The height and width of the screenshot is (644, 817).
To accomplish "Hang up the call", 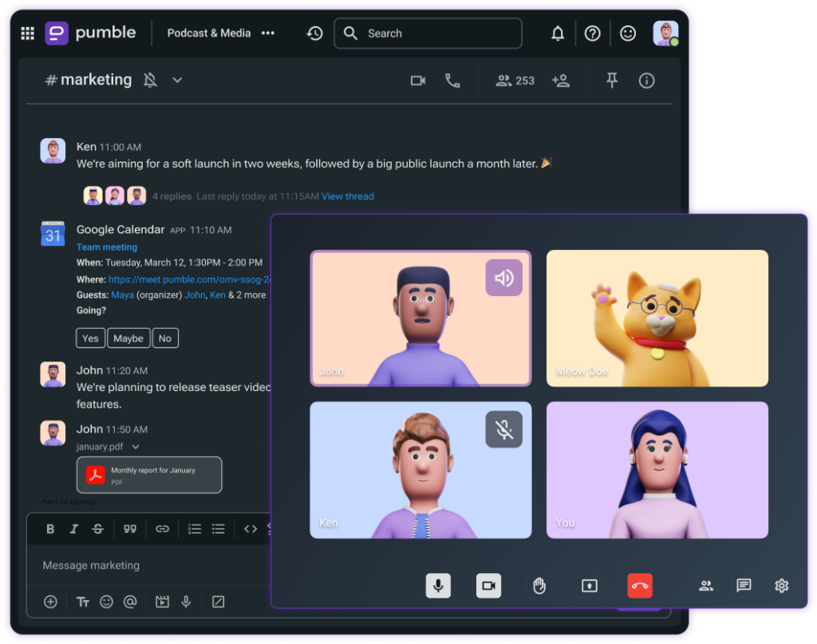I will point(640,586).
